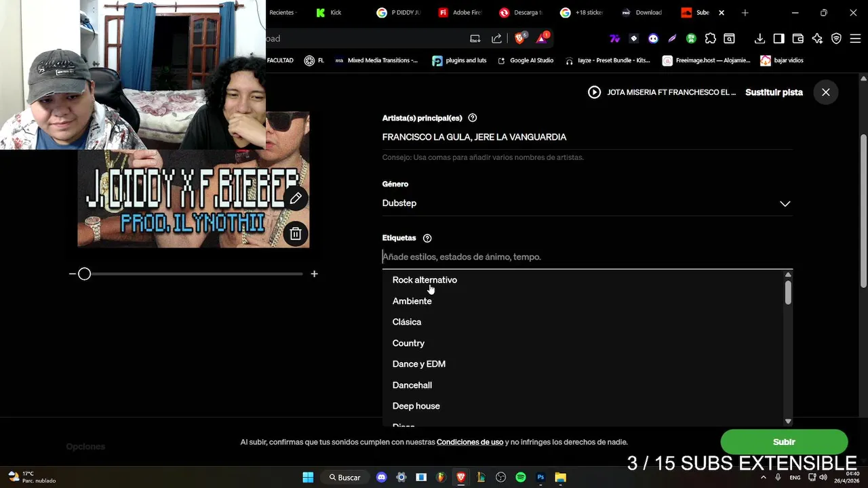This screenshot has height=488, width=868.
Task: Open Brave VPN shield icon
Action: tap(836, 39)
